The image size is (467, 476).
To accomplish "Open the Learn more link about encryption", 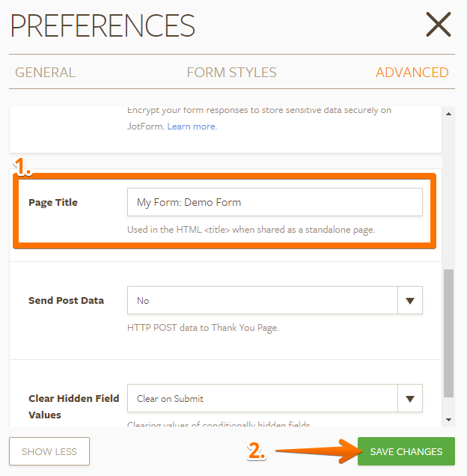I will tap(192, 126).
